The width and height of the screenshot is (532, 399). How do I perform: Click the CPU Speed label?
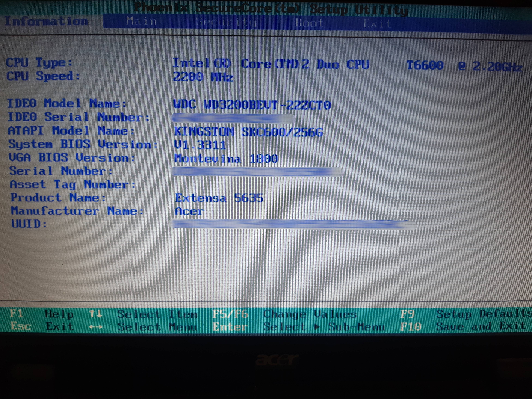43,76
